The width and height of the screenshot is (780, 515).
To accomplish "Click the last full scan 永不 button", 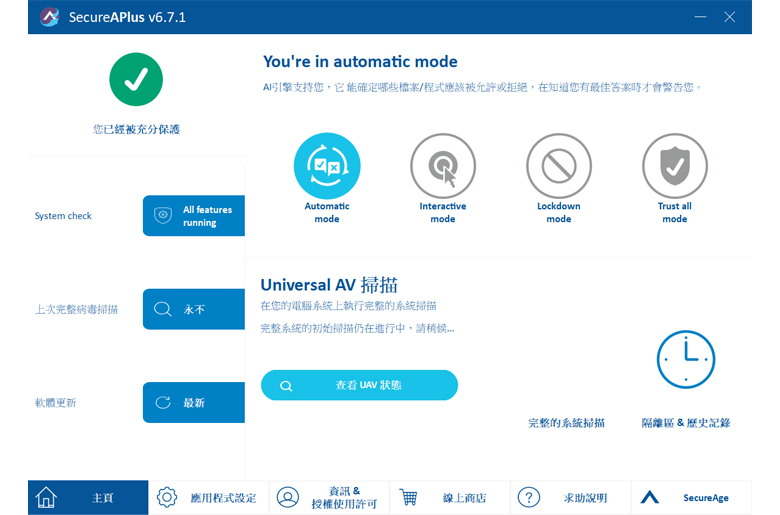I will coord(194,309).
